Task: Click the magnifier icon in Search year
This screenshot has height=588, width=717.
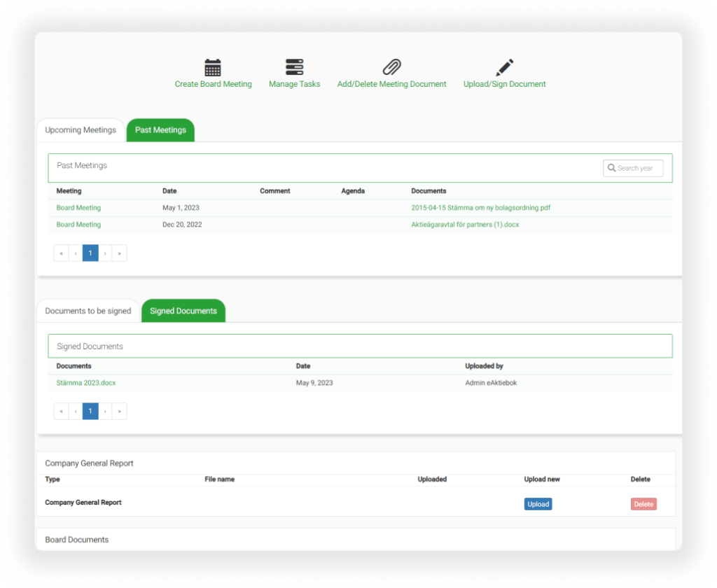Action: coord(611,168)
